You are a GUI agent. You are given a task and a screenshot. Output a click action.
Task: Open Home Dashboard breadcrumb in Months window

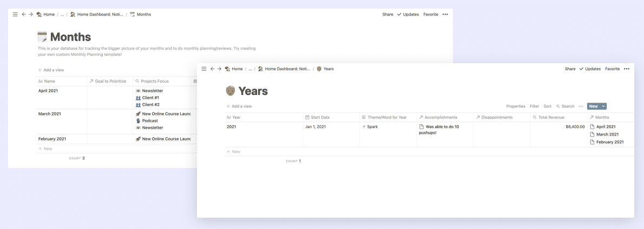click(96, 15)
